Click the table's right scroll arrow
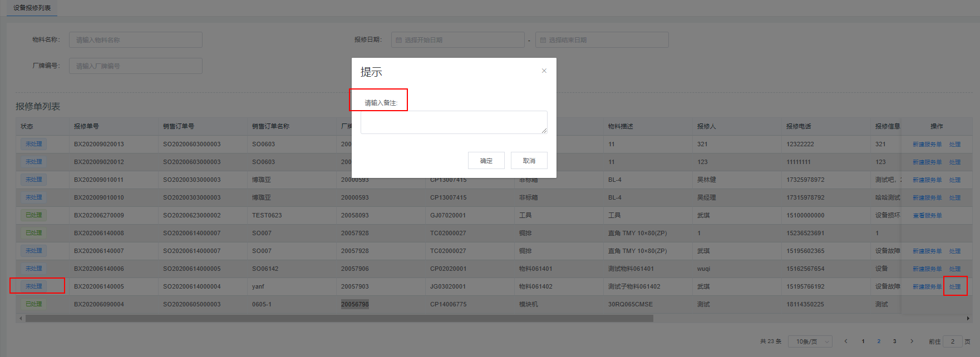Screen dimensions: 980x357 pos(968,319)
